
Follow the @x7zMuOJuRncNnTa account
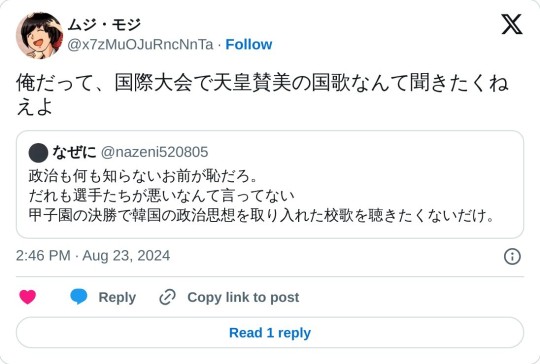coord(249,44)
